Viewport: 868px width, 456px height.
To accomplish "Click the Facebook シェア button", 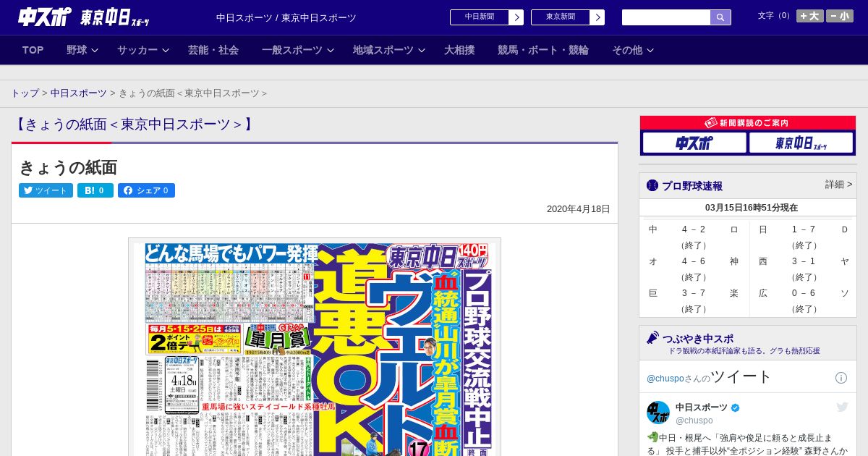I will tap(146, 190).
